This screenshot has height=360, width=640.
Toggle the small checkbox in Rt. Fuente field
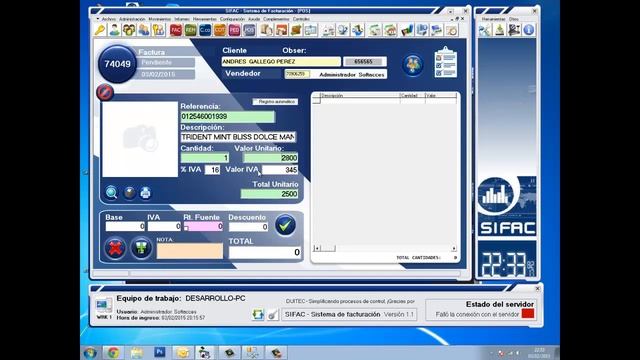[186, 229]
